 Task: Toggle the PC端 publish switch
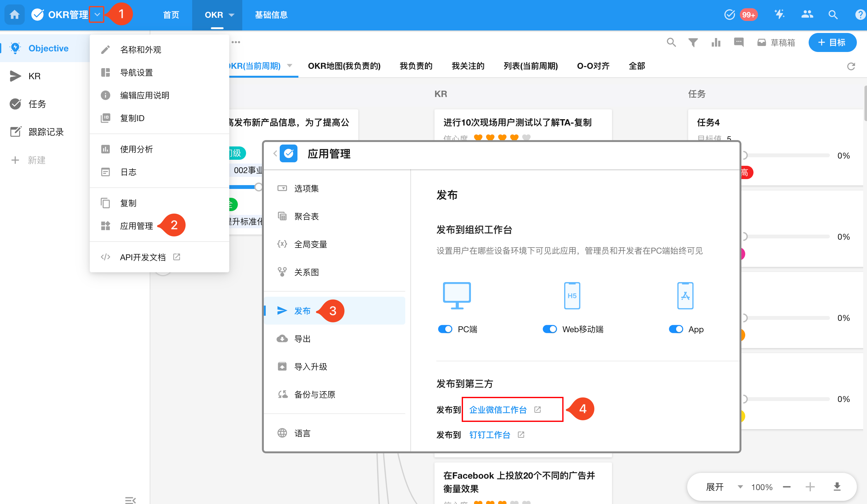click(445, 329)
